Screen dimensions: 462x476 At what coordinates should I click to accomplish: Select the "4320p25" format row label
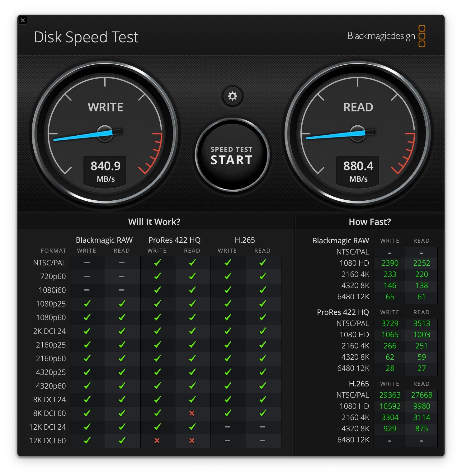(x=51, y=372)
